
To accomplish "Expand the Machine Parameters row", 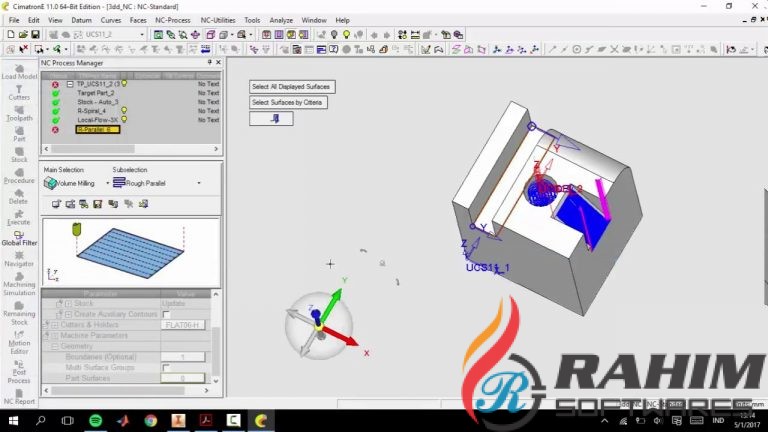I will [54, 336].
